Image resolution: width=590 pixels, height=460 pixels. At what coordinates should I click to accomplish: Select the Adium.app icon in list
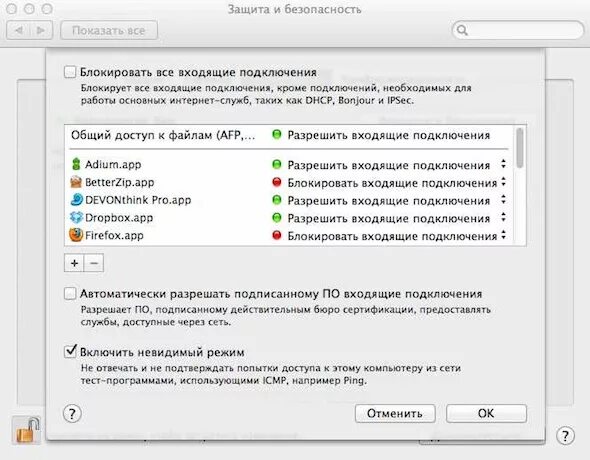pos(76,164)
